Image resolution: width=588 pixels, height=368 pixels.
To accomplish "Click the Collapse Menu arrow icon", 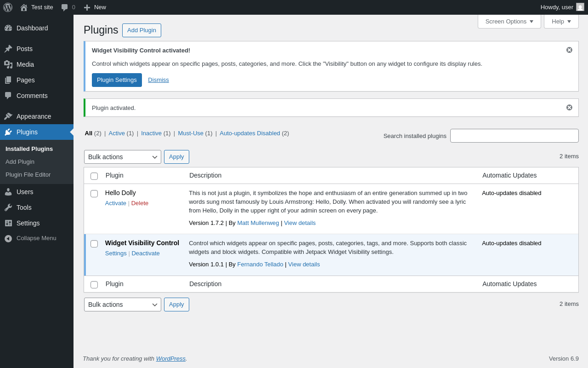I will click(x=8, y=238).
